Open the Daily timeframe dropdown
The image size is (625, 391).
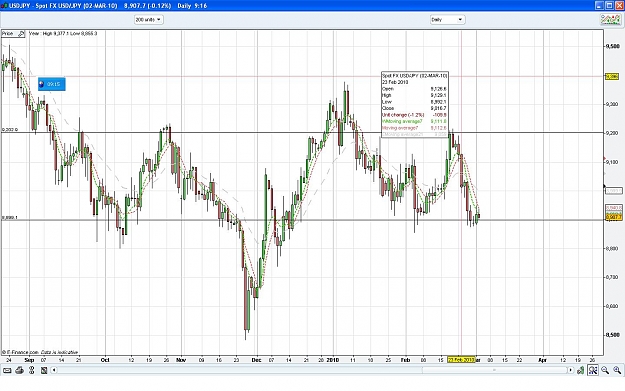point(447,20)
